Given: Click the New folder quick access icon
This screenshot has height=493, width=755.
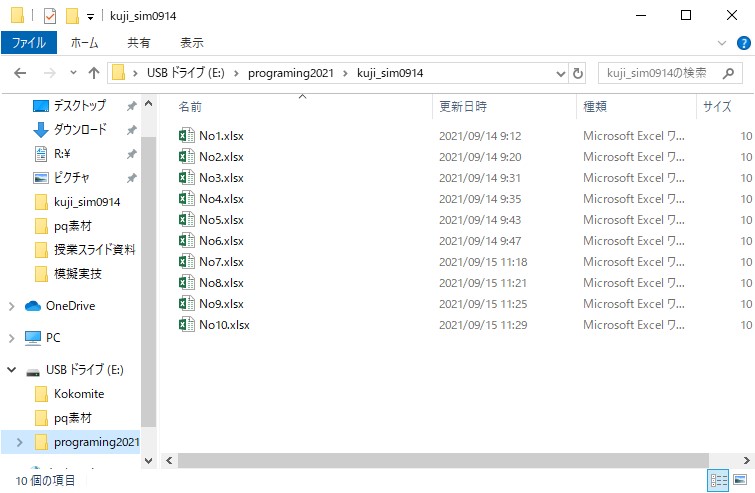Looking at the screenshot, I should 72,16.
